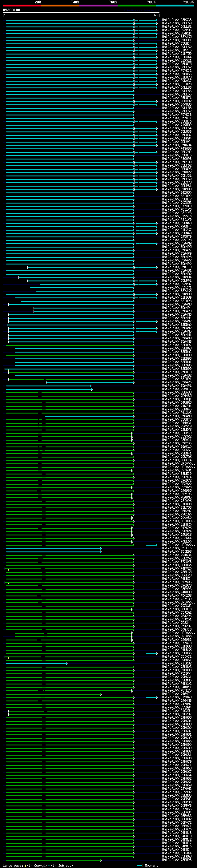
Task: Click hit label UniRef100_Q84K04
Action: click(177, 33)
